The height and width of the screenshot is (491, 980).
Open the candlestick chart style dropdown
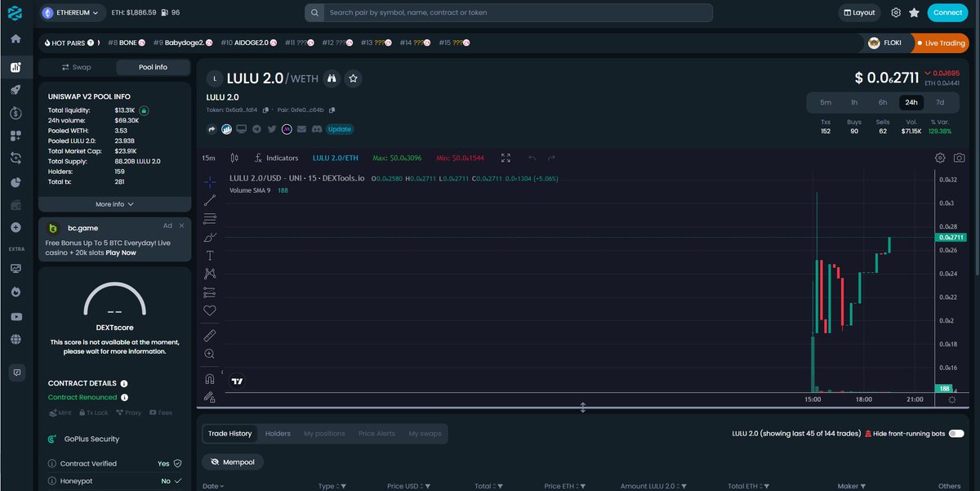[x=234, y=158]
